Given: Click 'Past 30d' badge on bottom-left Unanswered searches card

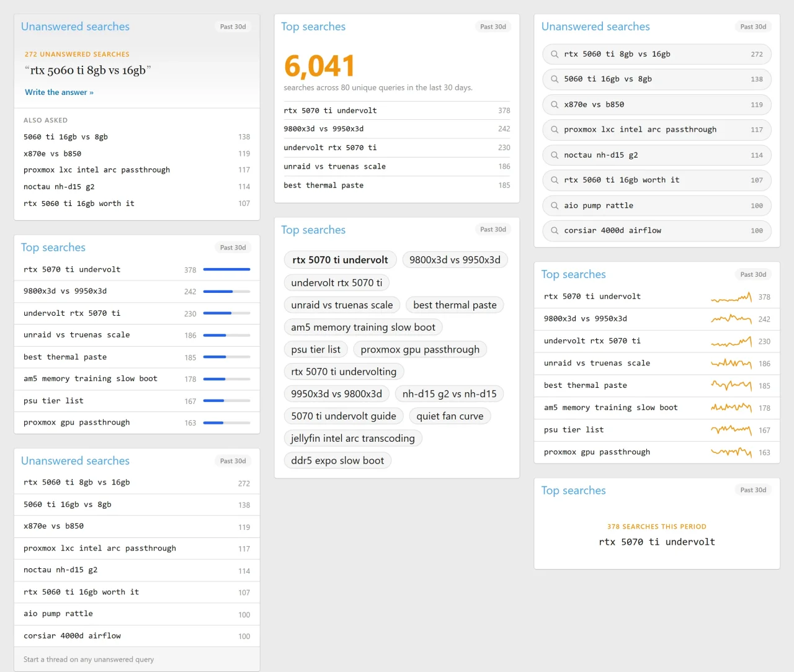Looking at the screenshot, I should [x=233, y=461].
